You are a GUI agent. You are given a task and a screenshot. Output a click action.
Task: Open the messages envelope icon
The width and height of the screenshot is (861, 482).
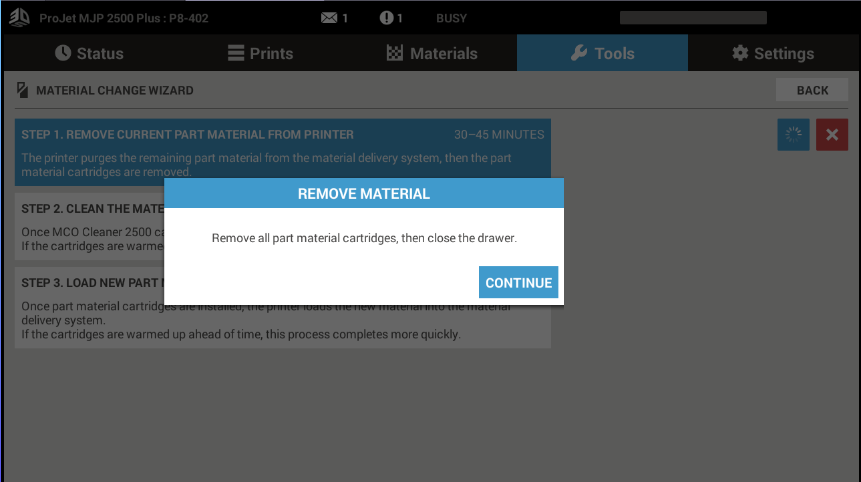pos(329,18)
